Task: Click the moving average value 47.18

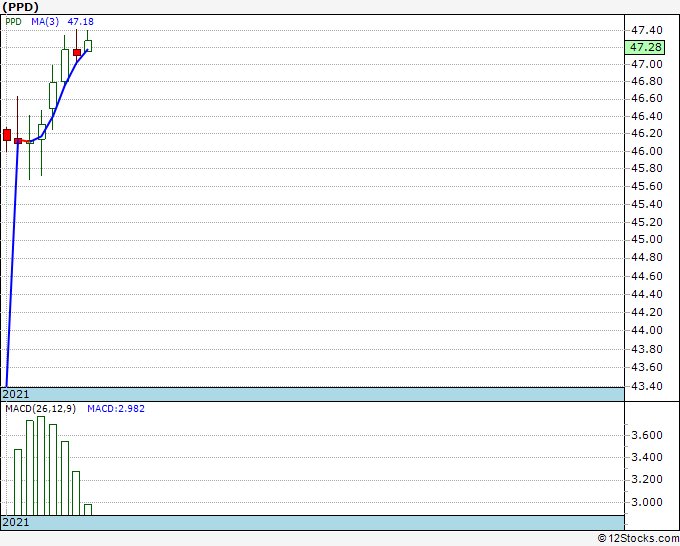Action: pos(80,22)
